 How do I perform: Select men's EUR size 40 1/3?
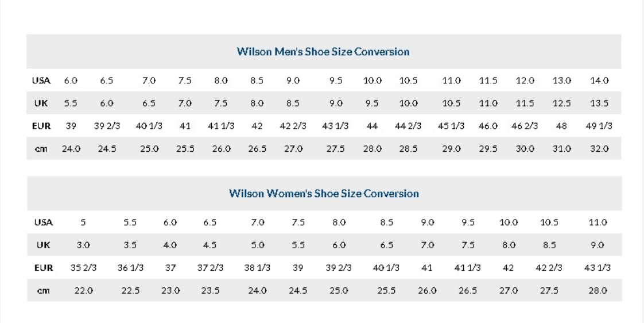point(149,126)
